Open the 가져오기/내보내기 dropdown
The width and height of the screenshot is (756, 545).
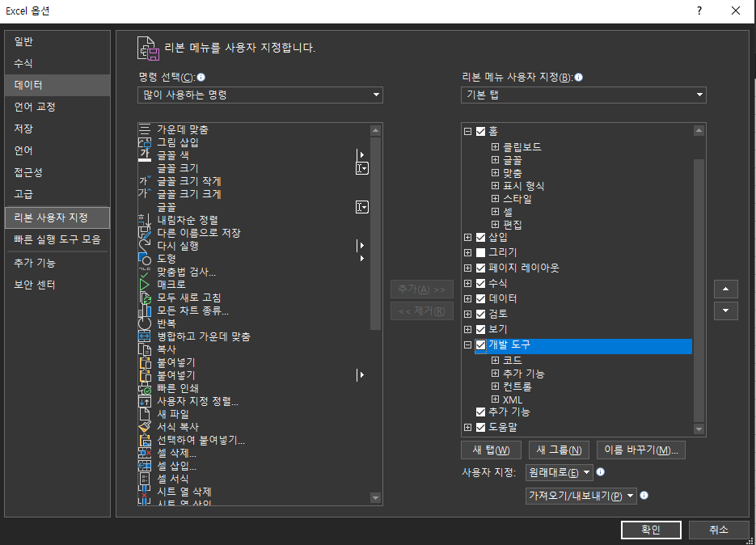point(581,496)
